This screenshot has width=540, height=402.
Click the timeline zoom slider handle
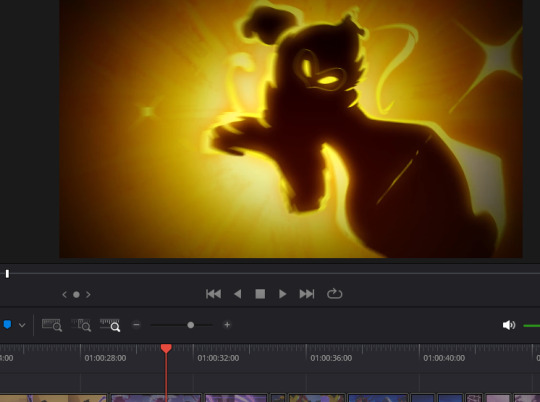[x=190, y=325]
